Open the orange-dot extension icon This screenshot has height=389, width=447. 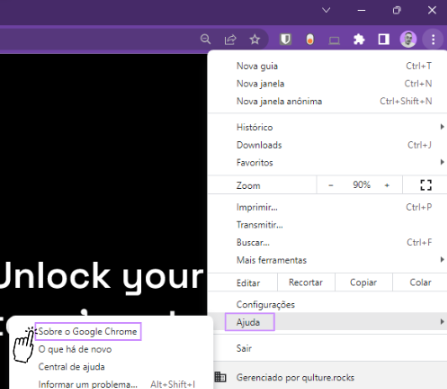pyautogui.click(x=310, y=40)
